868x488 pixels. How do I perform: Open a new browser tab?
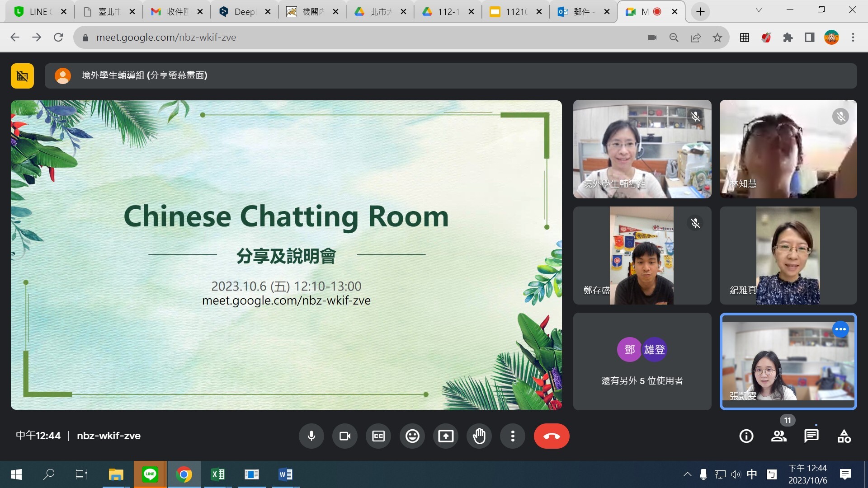[x=700, y=12]
